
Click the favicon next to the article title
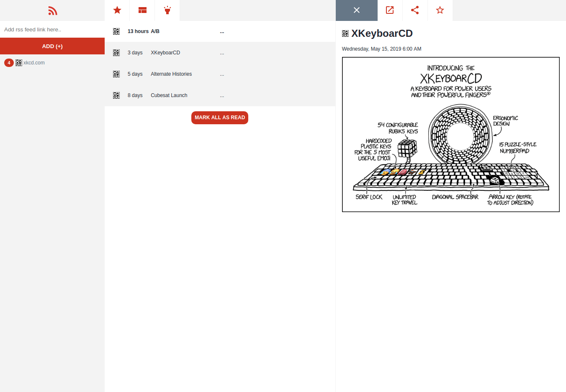tap(345, 33)
